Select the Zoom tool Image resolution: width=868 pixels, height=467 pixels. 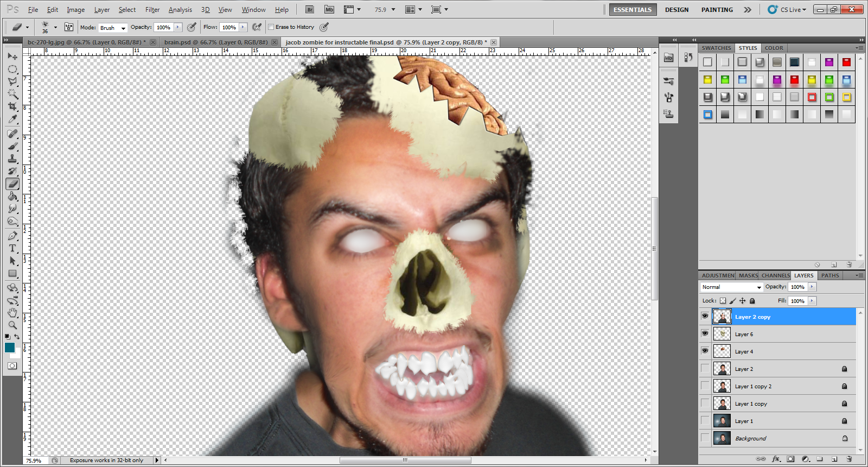click(x=12, y=325)
